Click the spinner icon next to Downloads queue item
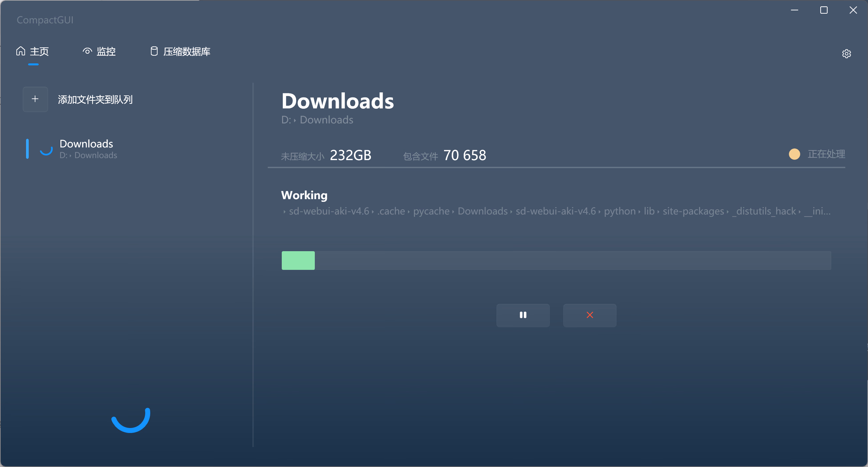The width and height of the screenshot is (868, 467). [x=46, y=149]
